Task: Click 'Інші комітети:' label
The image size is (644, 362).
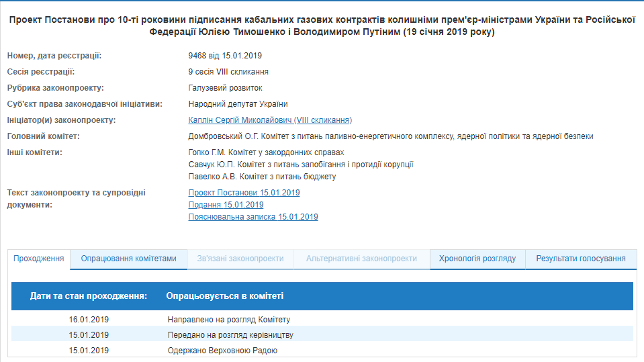Action: [34, 152]
